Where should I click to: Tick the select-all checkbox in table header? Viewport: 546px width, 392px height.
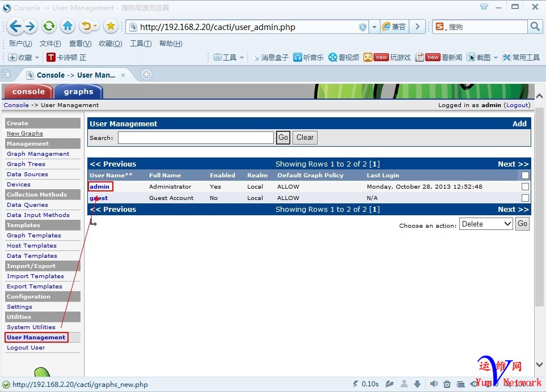point(525,175)
